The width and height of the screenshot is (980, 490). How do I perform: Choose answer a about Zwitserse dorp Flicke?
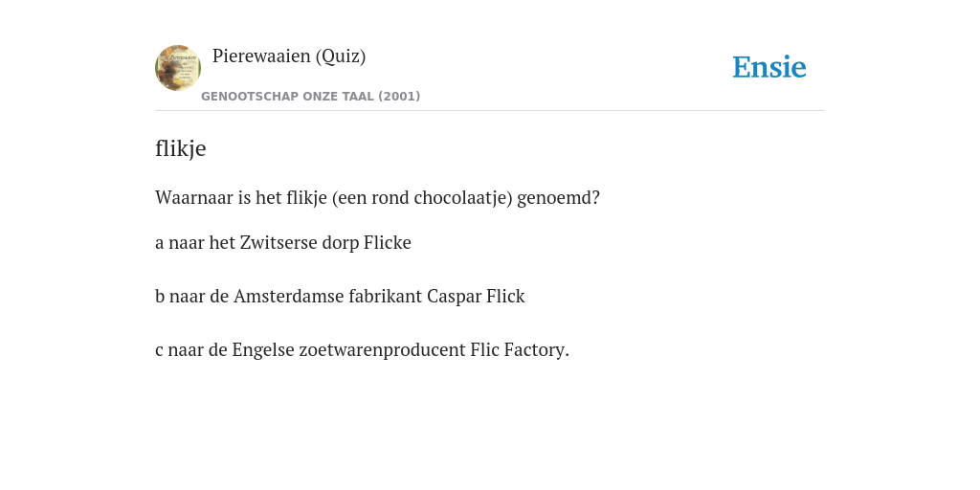(x=283, y=242)
